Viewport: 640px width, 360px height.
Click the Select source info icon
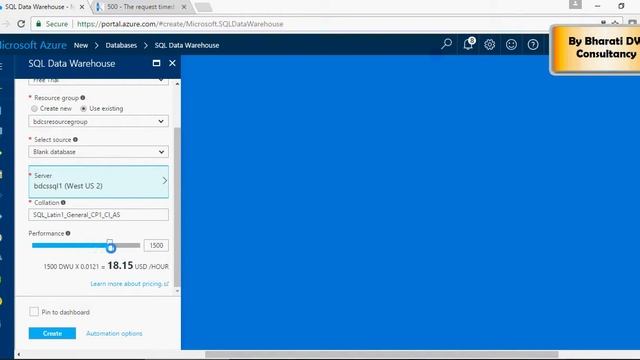click(75, 140)
